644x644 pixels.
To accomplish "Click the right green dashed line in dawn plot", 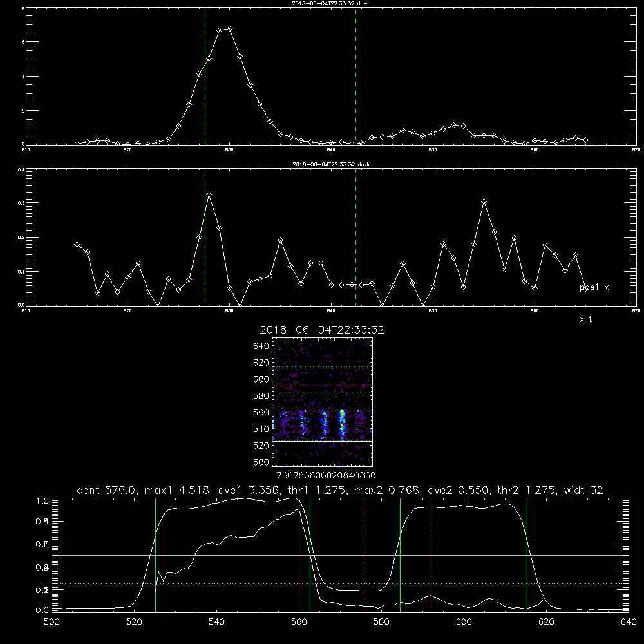I will (355, 77).
